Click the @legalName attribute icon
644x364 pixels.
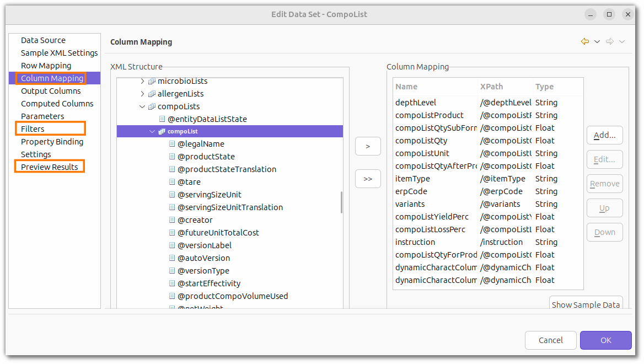coord(172,144)
